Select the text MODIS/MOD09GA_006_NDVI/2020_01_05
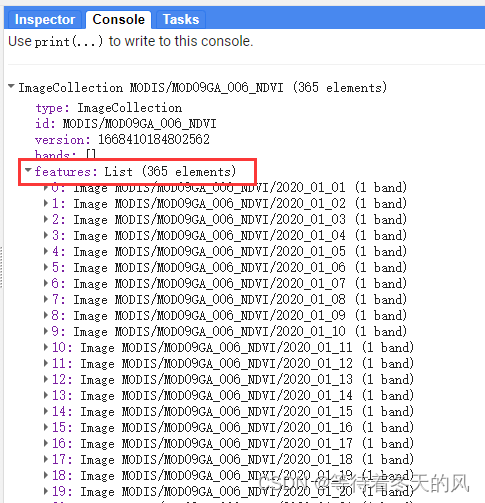 coord(230,251)
